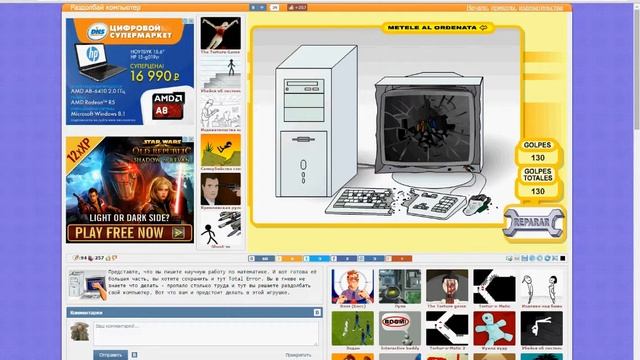Click the REPARAR wrench button

[534, 223]
